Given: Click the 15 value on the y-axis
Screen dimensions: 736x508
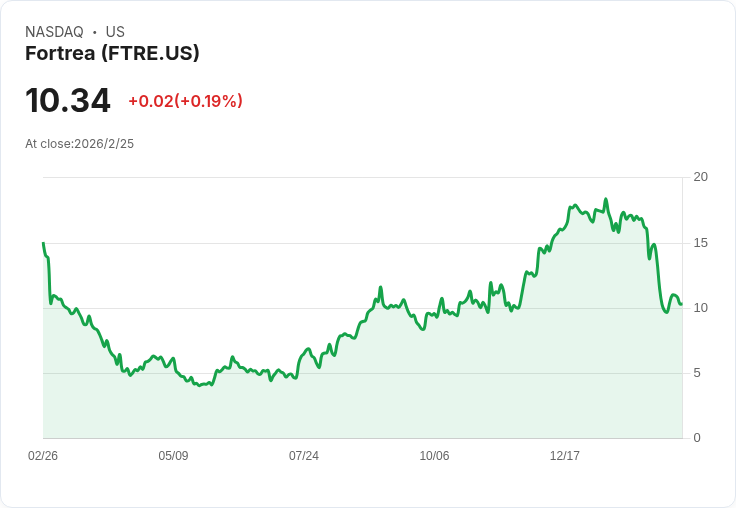Looking at the screenshot, I should click(701, 243).
